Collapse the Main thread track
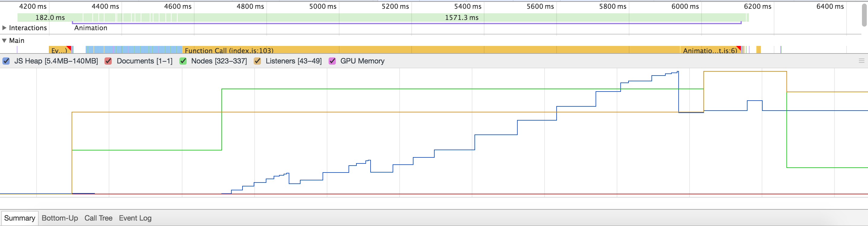The height and width of the screenshot is (226, 868). (x=5, y=40)
